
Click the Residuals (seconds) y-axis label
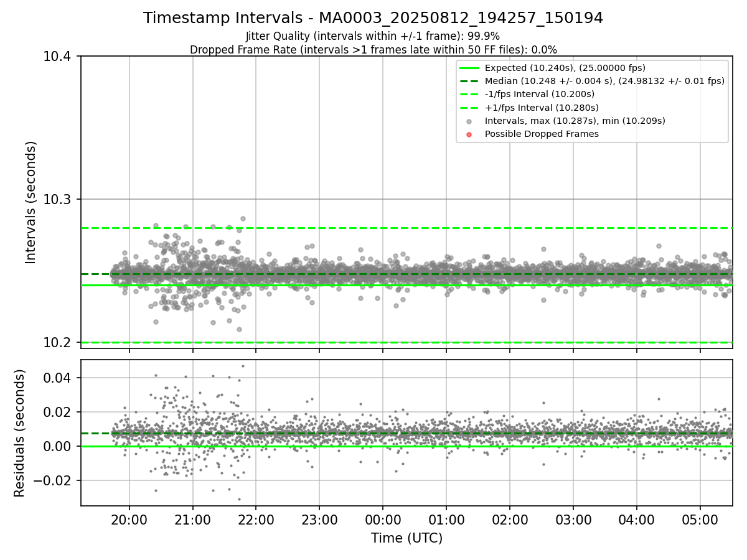[19, 433]
